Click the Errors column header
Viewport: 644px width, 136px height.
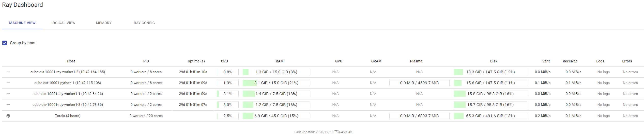[x=627, y=61]
